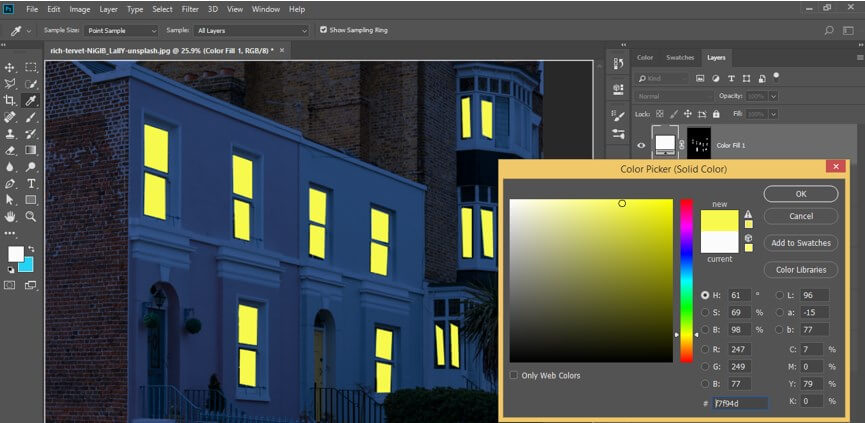The width and height of the screenshot is (865, 423).
Task: Open the Normal blend mode dropdown
Action: coord(673,96)
